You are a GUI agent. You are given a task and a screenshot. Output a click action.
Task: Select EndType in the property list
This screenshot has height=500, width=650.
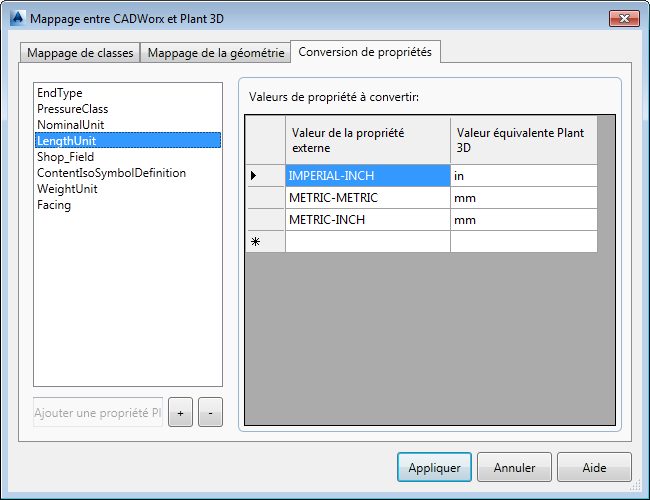[128, 93]
